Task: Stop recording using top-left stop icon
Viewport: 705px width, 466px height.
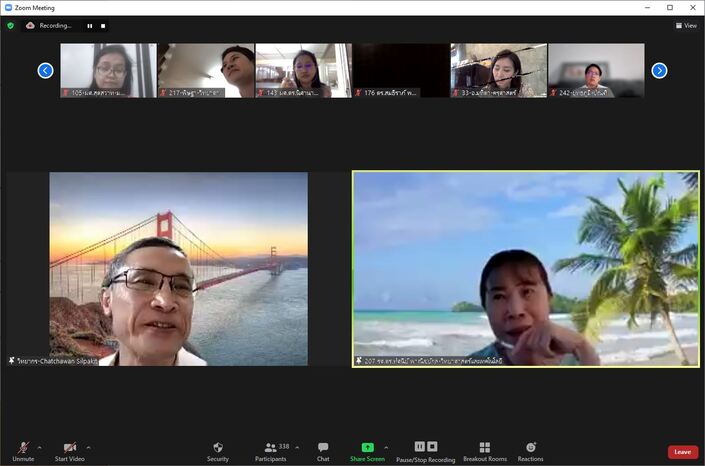Action: pos(102,25)
